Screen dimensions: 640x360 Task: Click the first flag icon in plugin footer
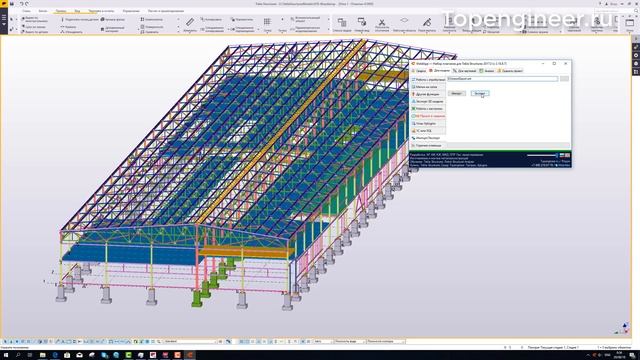562,155
